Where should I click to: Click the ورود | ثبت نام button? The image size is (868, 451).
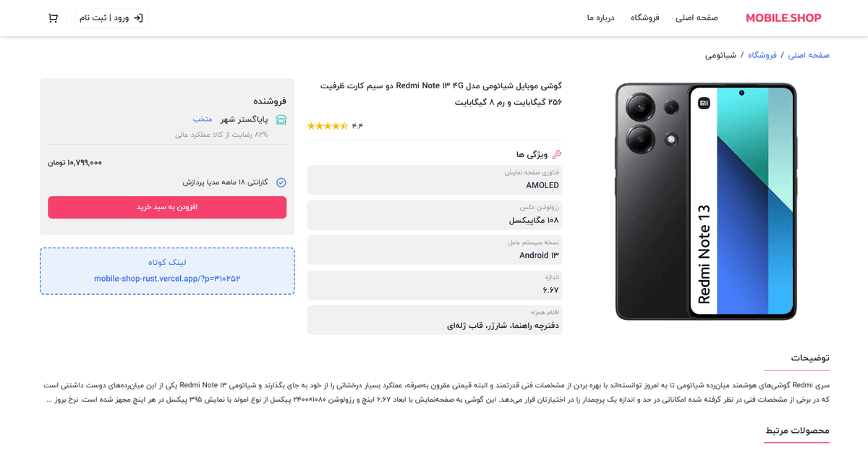pos(111,18)
